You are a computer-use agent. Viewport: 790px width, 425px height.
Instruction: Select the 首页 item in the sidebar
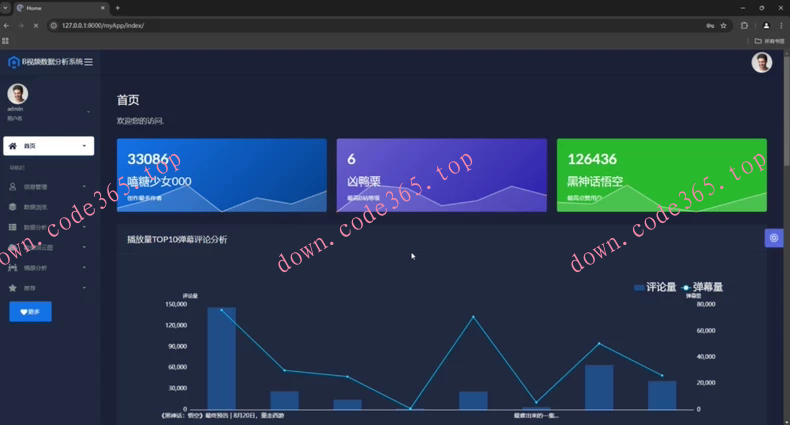pyautogui.click(x=48, y=146)
